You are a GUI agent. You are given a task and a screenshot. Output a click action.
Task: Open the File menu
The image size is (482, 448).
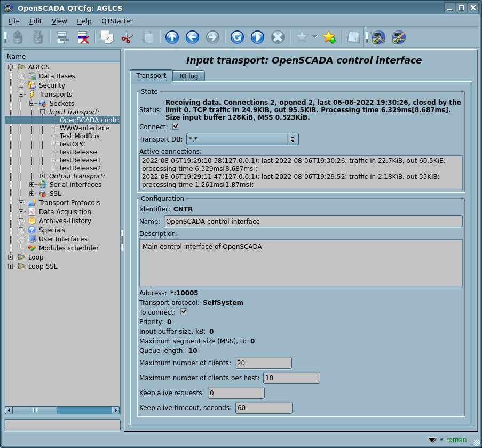click(x=14, y=21)
